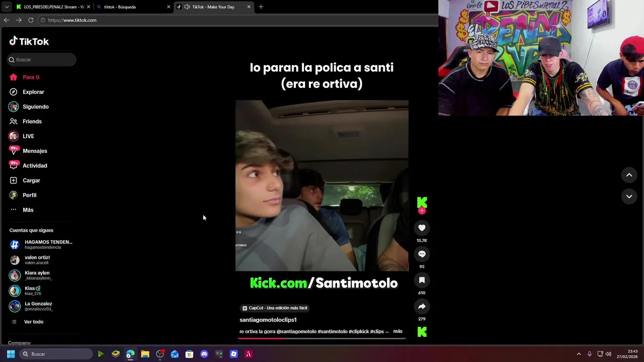Click the microphone tray icon

(x=590, y=354)
